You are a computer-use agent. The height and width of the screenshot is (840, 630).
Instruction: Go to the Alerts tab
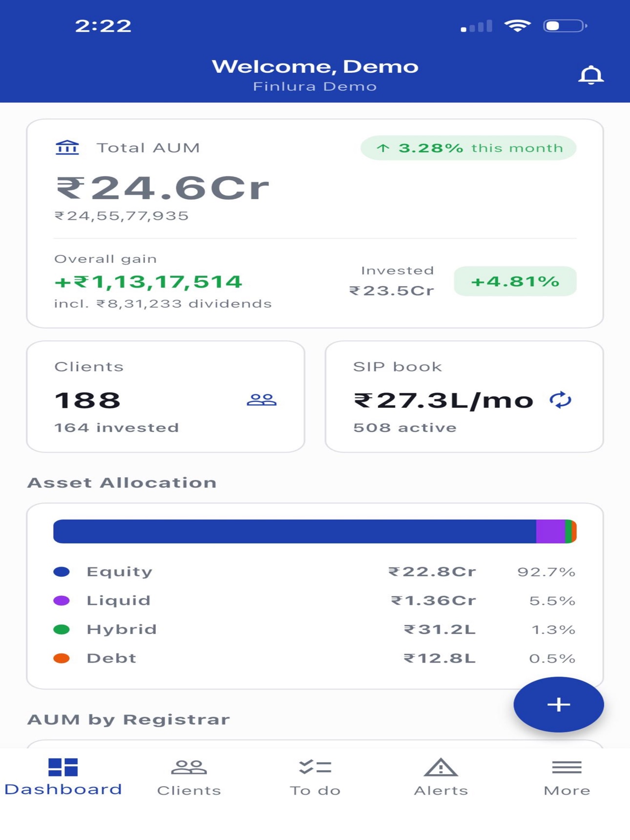tap(441, 777)
